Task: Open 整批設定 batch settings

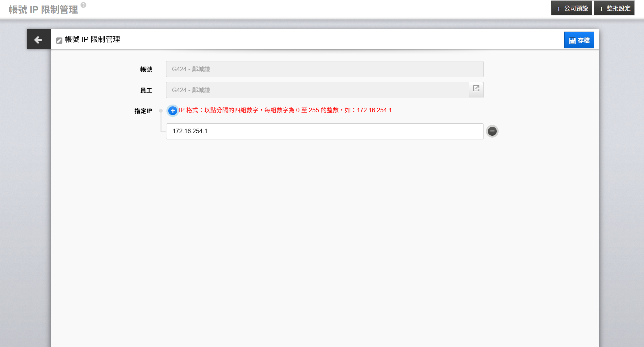Action: [x=614, y=8]
